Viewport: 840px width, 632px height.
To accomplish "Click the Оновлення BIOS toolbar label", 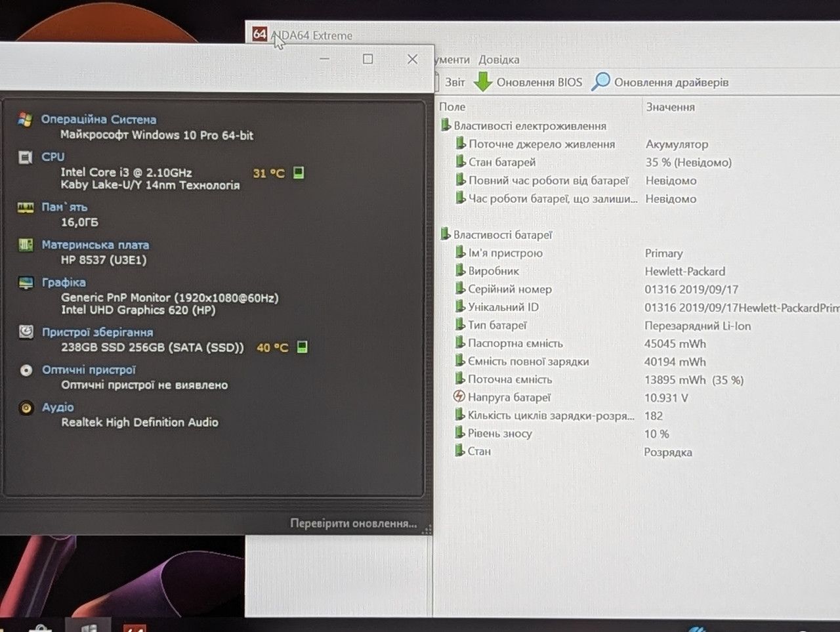I will pyautogui.click(x=539, y=82).
